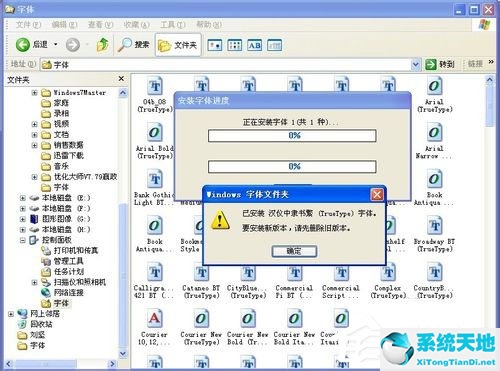This screenshot has height=371, width=500.
Task: Collapse the 控制面板 tree node
Action: [22, 240]
